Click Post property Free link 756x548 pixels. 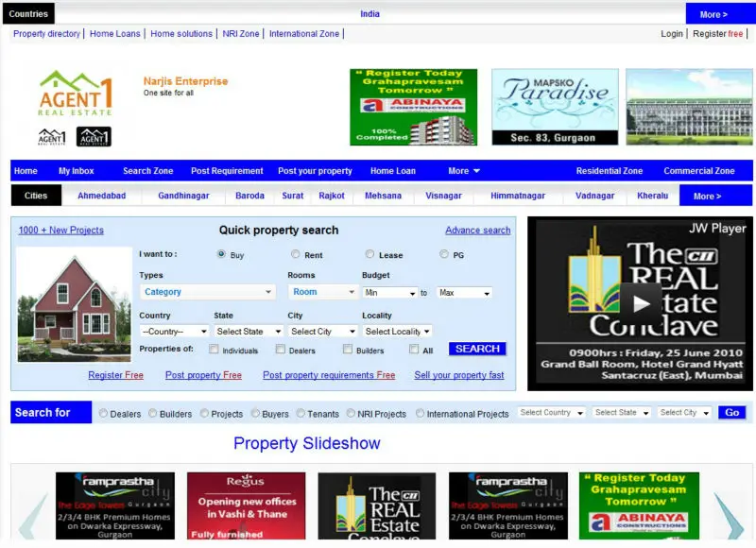point(203,375)
